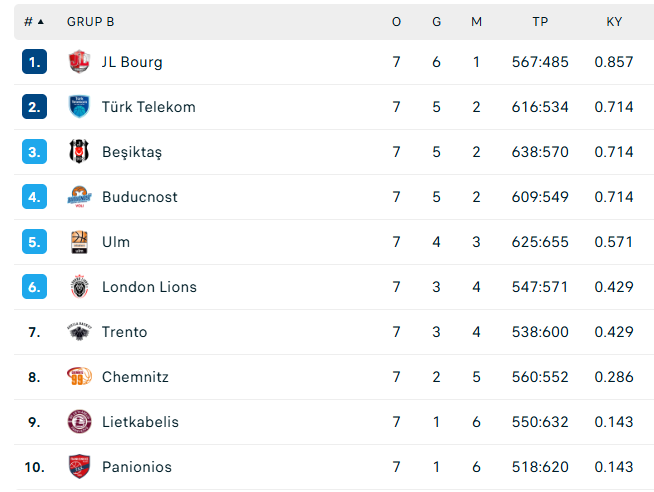Click the Beşiktaş team logo
654x492 pixels.
point(79,152)
